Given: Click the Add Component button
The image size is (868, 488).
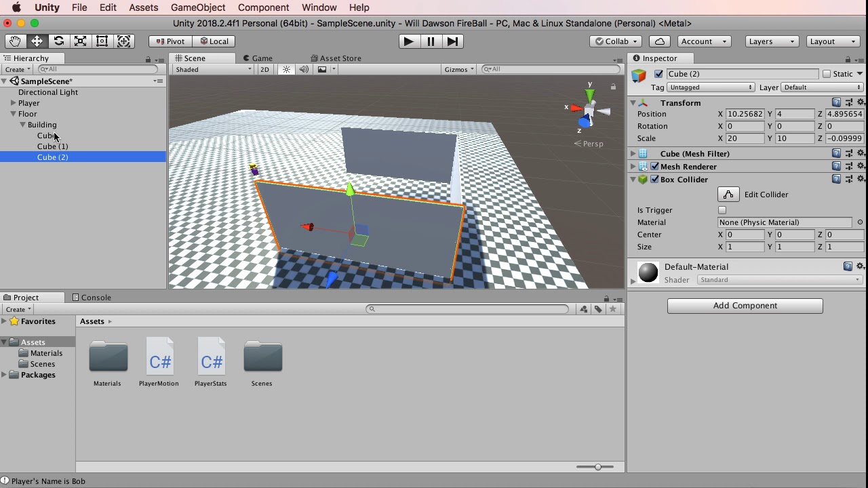Looking at the screenshot, I should click(745, 306).
